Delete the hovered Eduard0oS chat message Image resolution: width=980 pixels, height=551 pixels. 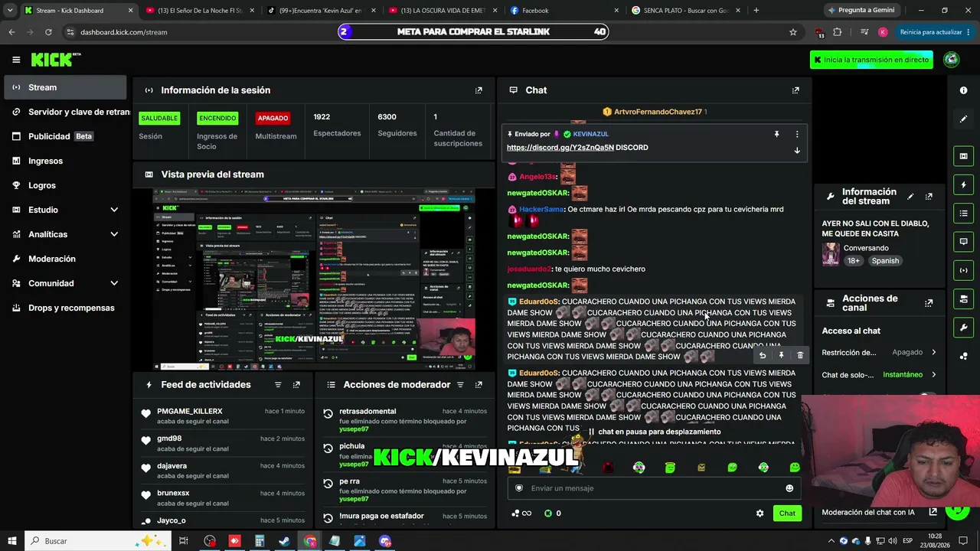[x=800, y=355]
